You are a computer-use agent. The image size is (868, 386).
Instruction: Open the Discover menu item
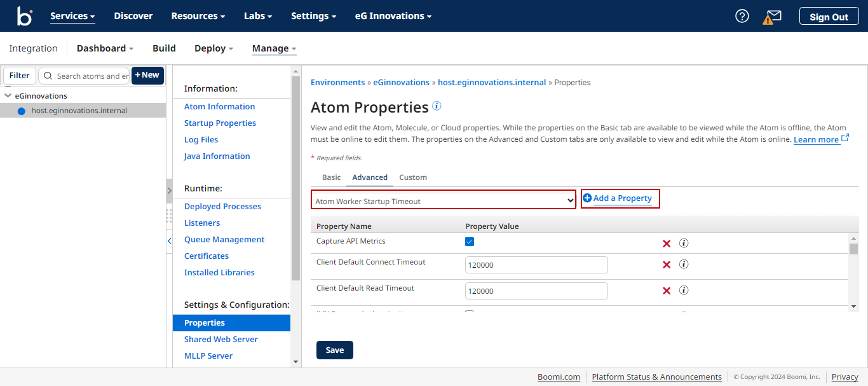point(133,16)
